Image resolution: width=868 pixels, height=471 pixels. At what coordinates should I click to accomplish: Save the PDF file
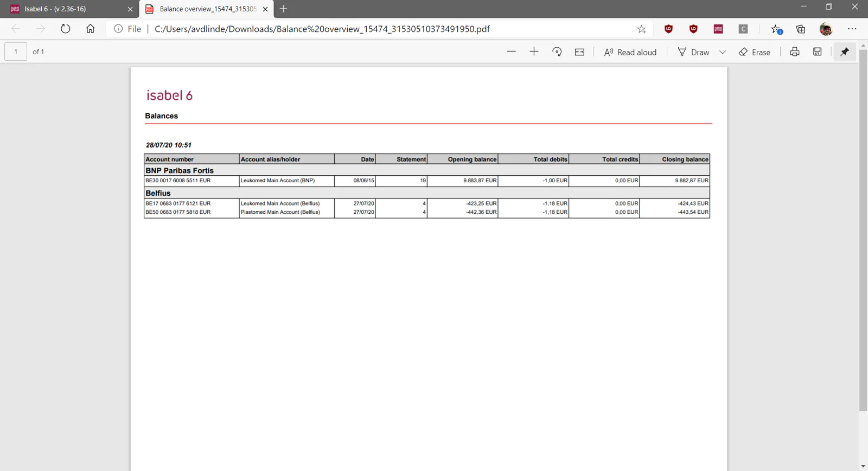pos(818,52)
